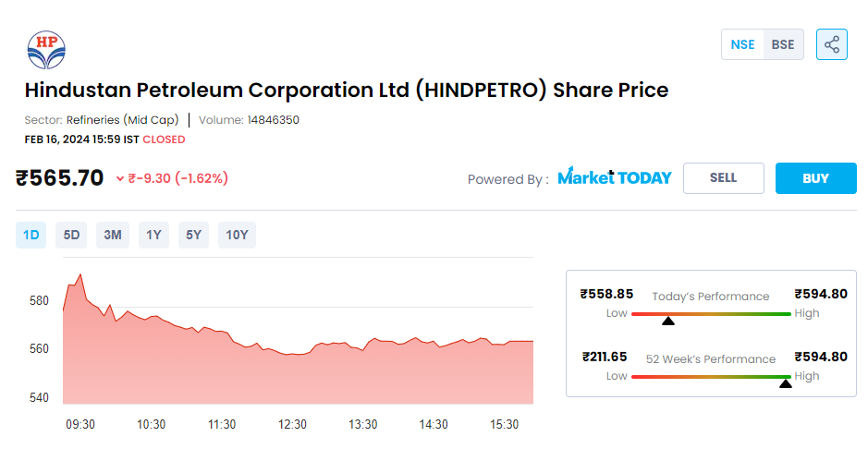Switch chart to 10Y range
This screenshot has height=461, width=868.
(x=237, y=235)
